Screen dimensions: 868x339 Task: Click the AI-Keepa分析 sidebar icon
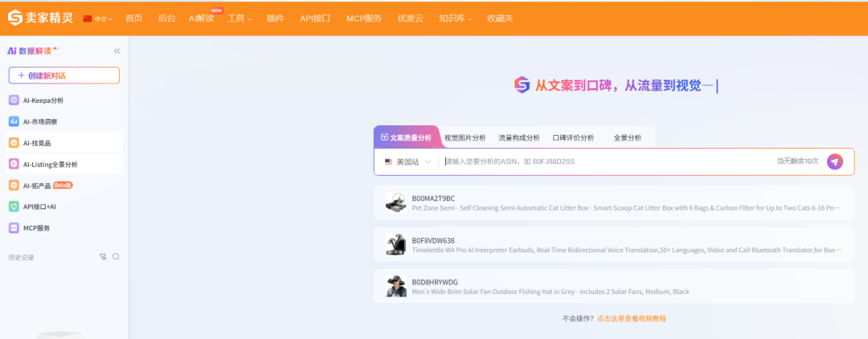click(x=14, y=100)
